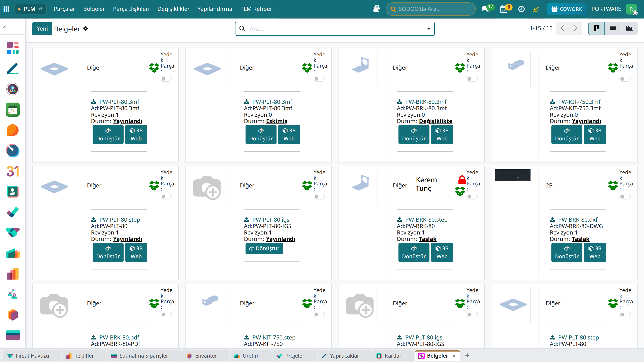Screen dimensions: 644x362
Task: Open the Değişiklikler menu
Action: coord(173,9)
